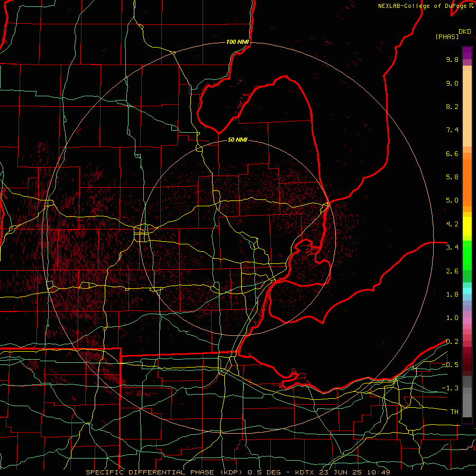476x476 pixels.
Task: Click the Specific Differential Phase KDTX caption
Action: coord(237,472)
